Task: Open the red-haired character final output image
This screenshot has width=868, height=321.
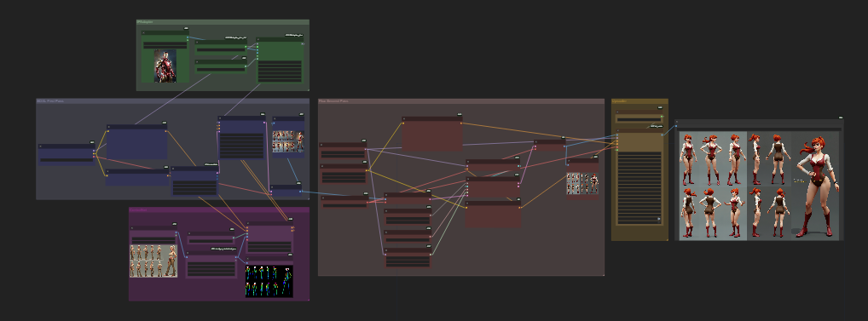Action: (760, 186)
